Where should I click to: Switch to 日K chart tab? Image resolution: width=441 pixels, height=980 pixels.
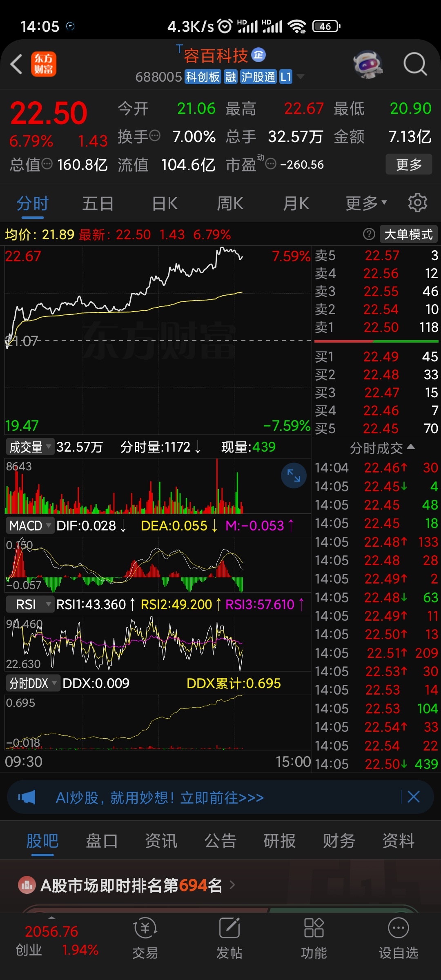[x=165, y=203]
